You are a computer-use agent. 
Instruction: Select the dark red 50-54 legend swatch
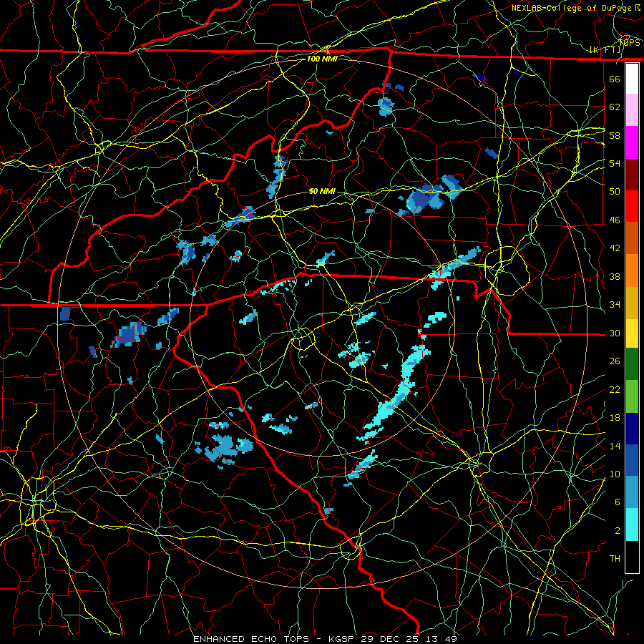[x=632, y=175]
